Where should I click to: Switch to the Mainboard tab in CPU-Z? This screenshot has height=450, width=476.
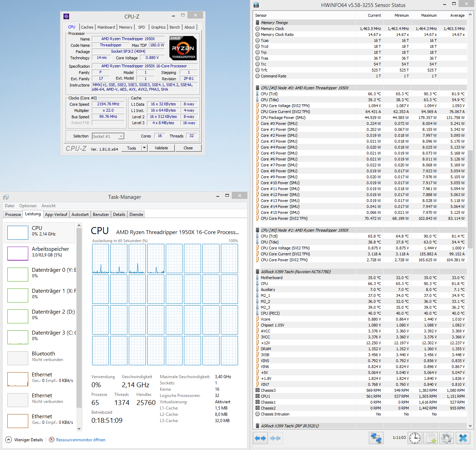(x=106, y=27)
